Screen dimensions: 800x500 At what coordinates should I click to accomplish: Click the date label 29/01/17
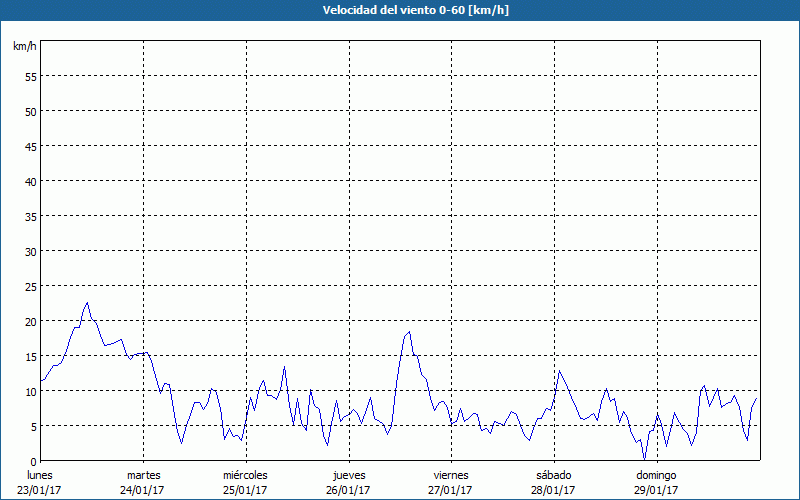coord(656,490)
